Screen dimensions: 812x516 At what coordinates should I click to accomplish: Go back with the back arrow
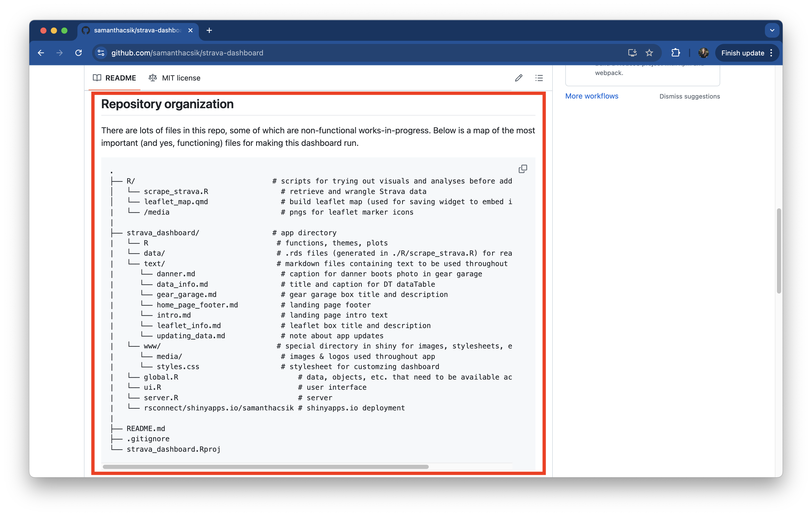coord(41,53)
